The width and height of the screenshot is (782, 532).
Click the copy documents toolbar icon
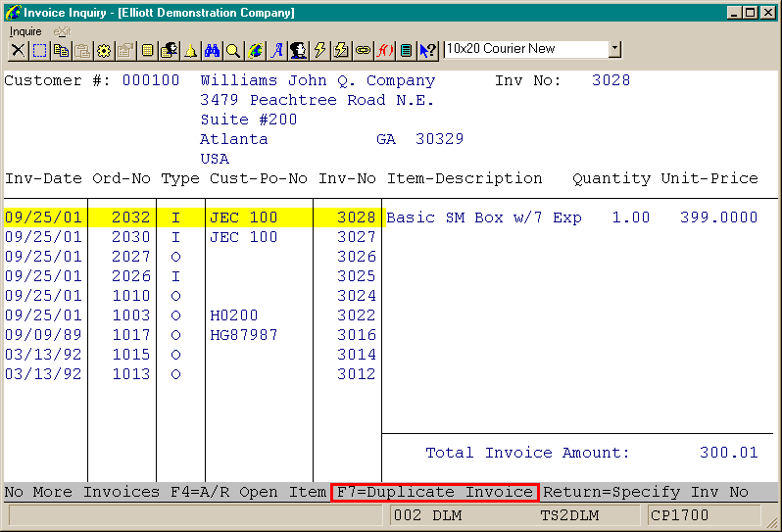(x=62, y=50)
